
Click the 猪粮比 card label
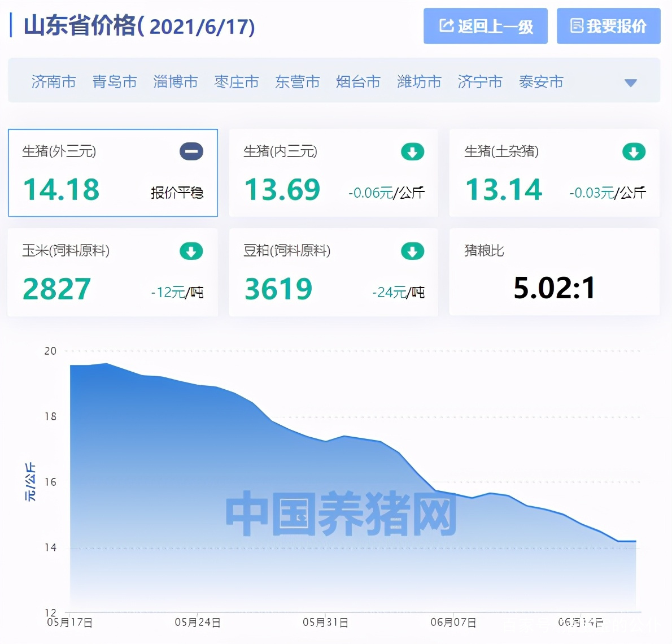point(485,250)
